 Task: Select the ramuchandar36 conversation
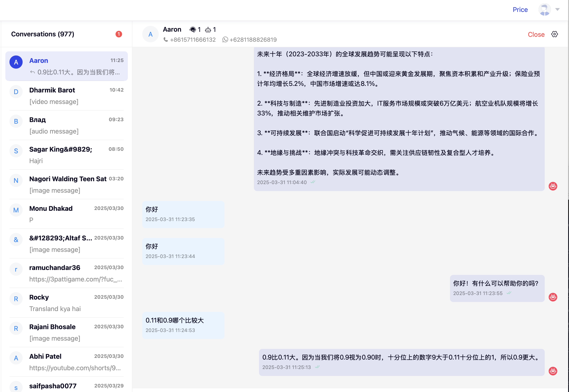point(66,273)
